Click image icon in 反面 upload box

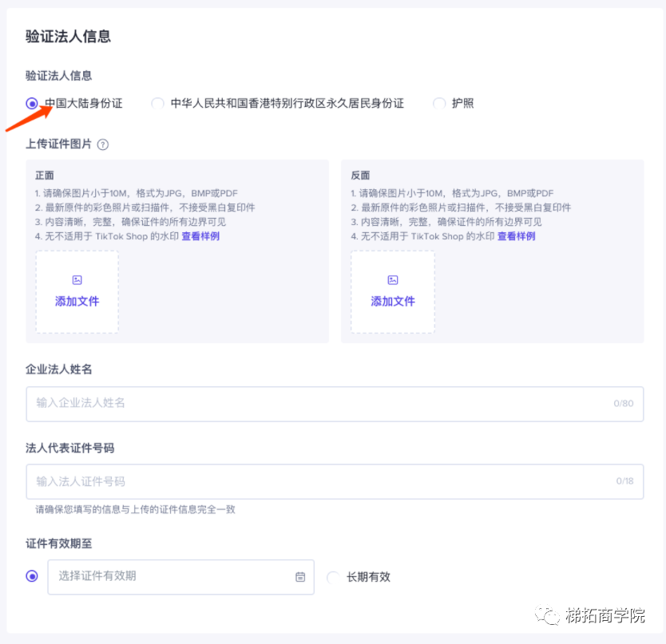coord(393,280)
